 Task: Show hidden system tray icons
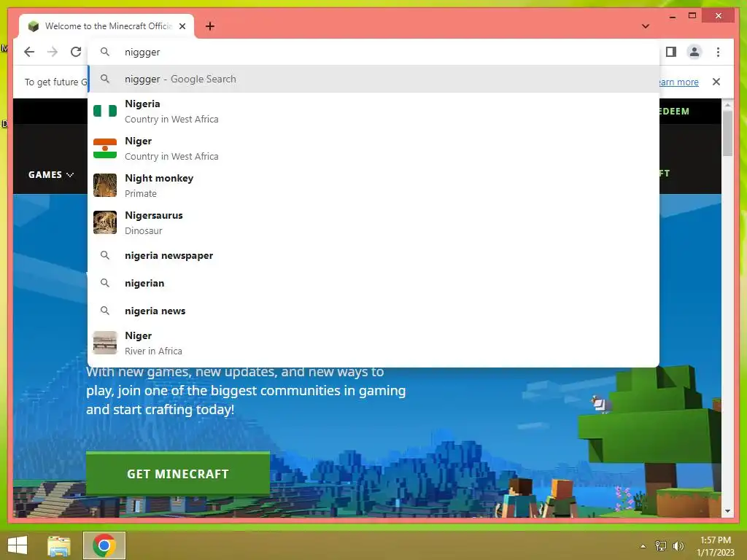coord(643,546)
